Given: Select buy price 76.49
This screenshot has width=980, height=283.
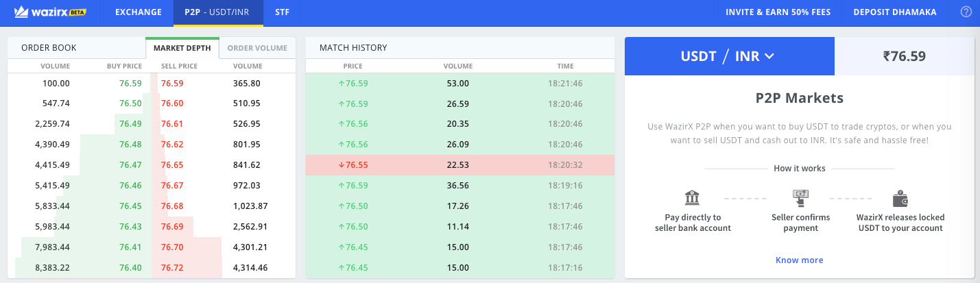Looking at the screenshot, I should point(130,124).
